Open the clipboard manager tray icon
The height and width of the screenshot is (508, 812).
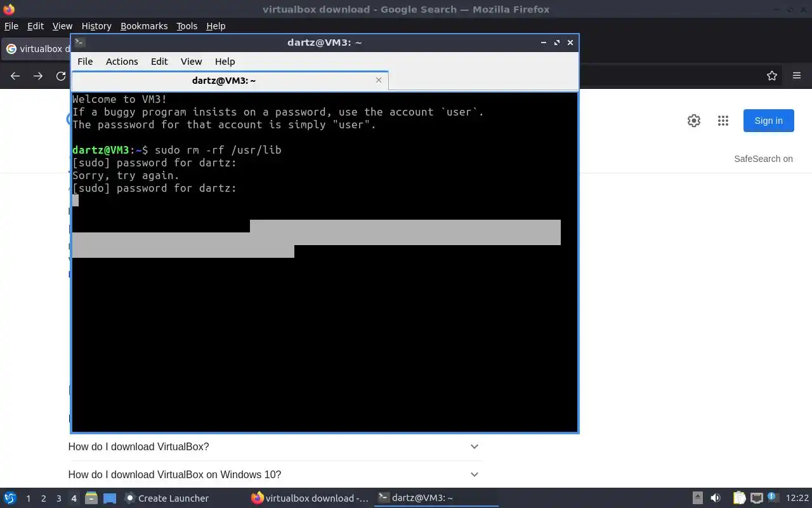point(739,498)
